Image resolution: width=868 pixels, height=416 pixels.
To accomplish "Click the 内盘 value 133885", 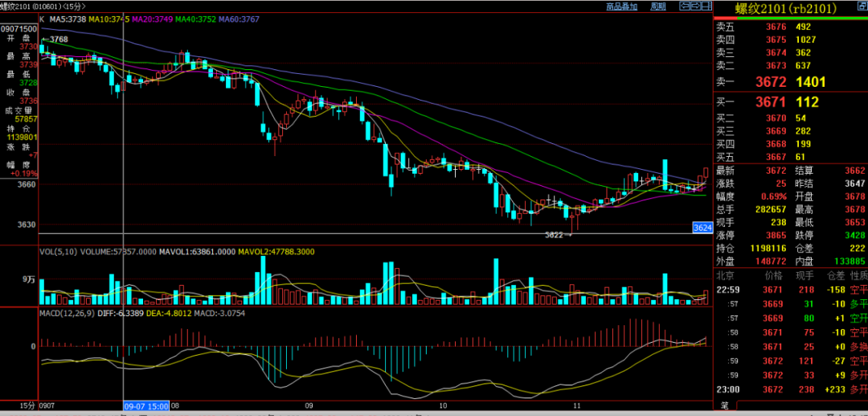I will 850,261.
